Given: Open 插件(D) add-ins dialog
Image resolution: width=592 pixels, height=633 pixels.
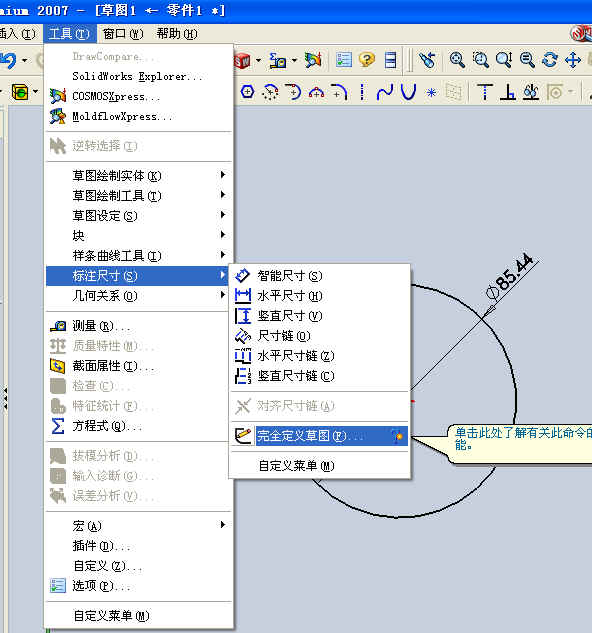Looking at the screenshot, I should click(139, 546).
